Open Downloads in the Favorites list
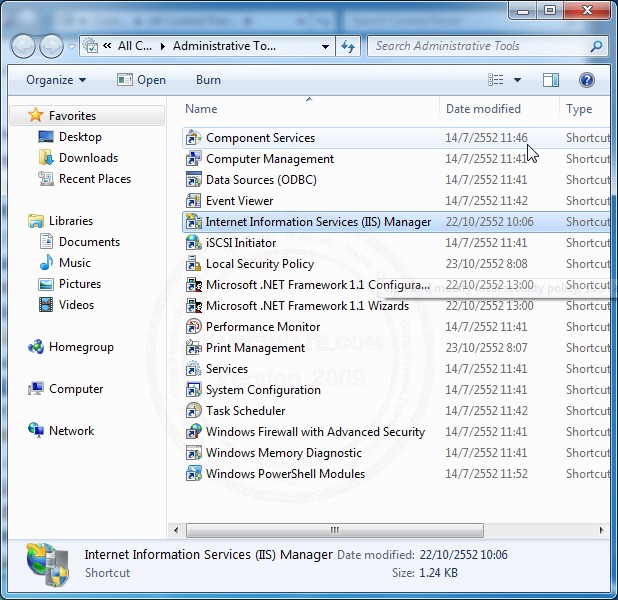 [x=88, y=158]
